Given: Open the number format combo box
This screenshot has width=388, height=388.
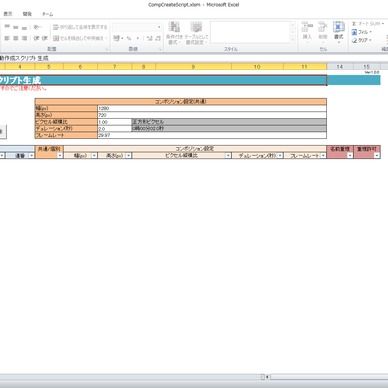Looking at the screenshot, I should 137,27.
